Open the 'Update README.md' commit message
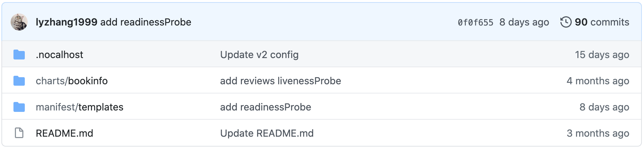 [x=266, y=133]
